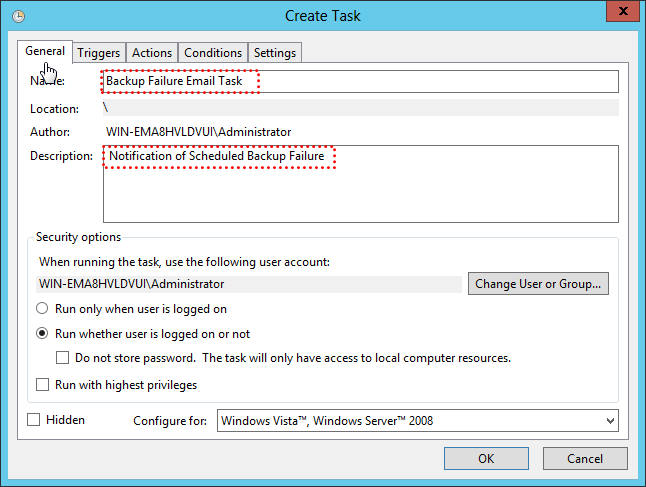Click the Change User or Group button
This screenshot has height=487, width=646.
[538, 284]
